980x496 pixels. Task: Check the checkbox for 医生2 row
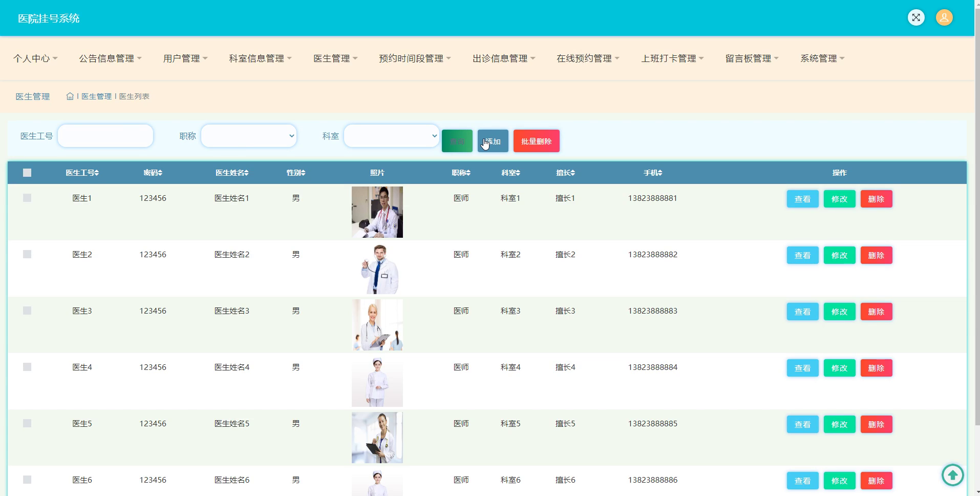[x=27, y=254]
